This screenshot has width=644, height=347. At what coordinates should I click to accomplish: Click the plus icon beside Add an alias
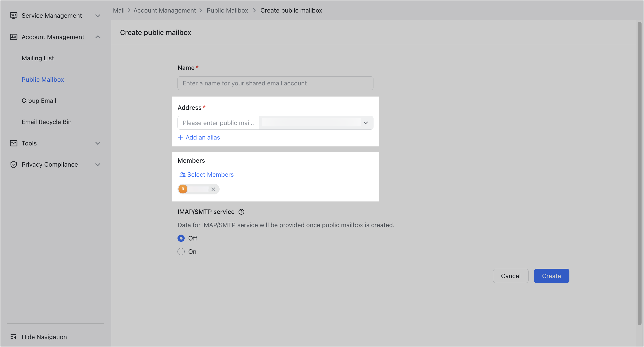coord(180,137)
